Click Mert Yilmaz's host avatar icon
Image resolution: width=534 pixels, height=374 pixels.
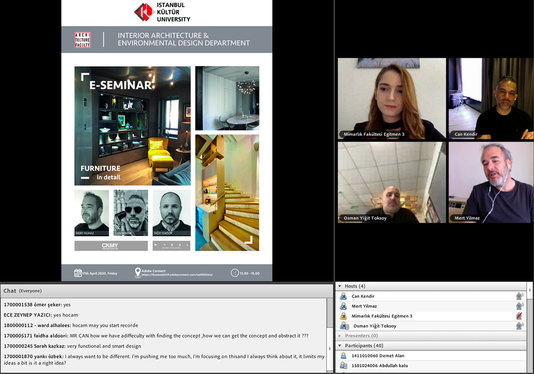click(x=343, y=306)
